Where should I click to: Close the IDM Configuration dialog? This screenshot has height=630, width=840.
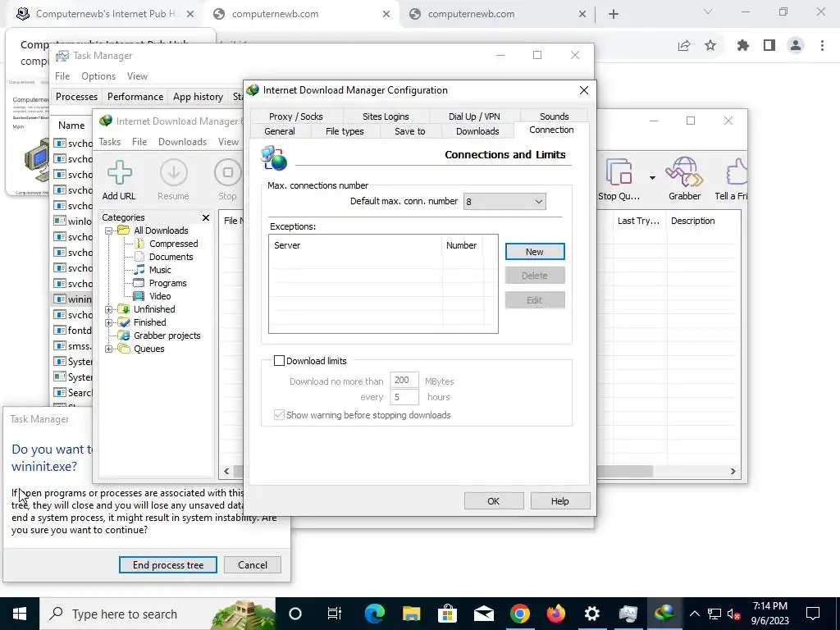[584, 90]
